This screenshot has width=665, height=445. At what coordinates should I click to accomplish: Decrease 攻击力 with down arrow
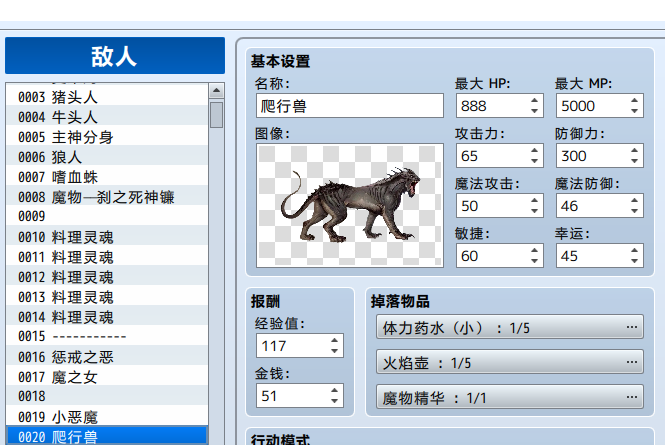534,161
